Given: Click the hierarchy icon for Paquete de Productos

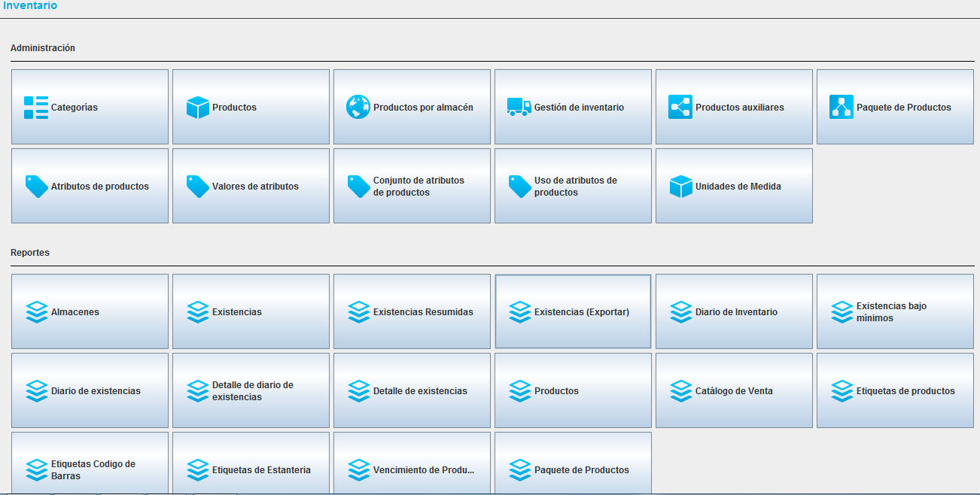Looking at the screenshot, I should pyautogui.click(x=842, y=108).
